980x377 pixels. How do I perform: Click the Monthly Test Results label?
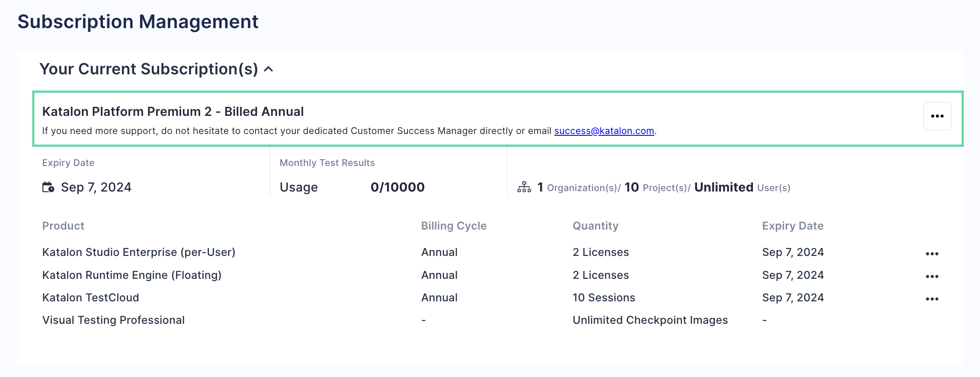(327, 163)
